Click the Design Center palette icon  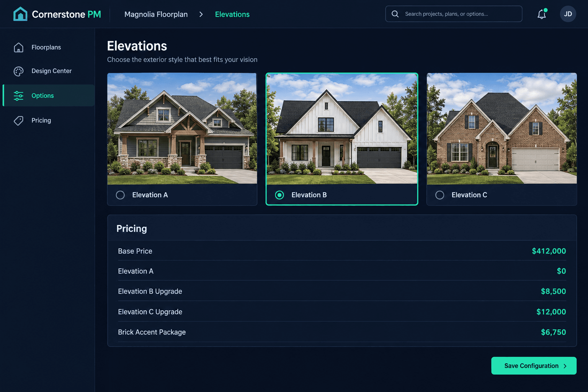point(18,71)
